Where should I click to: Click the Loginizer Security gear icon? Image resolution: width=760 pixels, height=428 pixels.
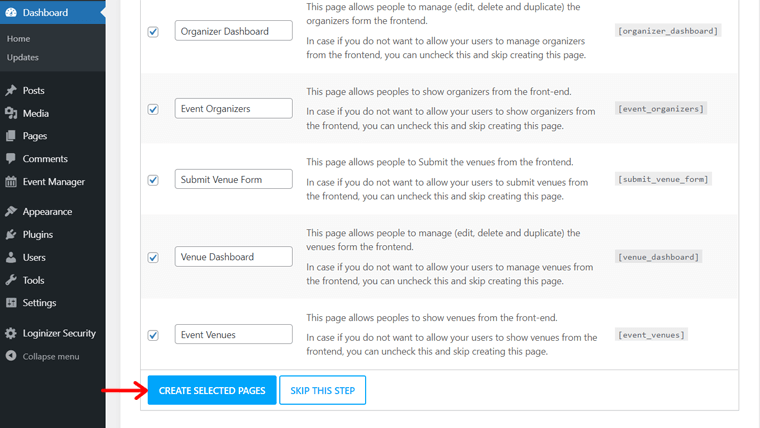[11, 334]
